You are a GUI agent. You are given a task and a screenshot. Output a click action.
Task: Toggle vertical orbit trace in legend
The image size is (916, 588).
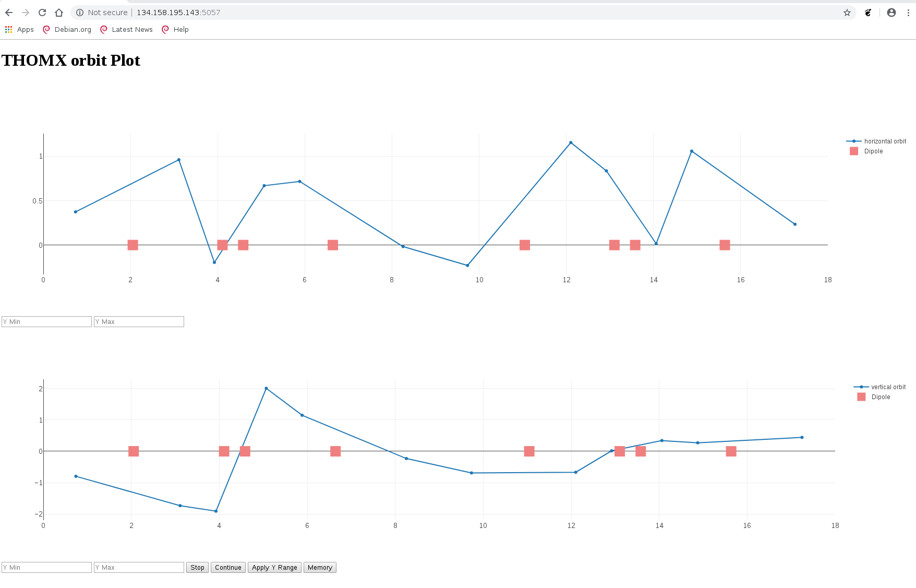point(888,387)
